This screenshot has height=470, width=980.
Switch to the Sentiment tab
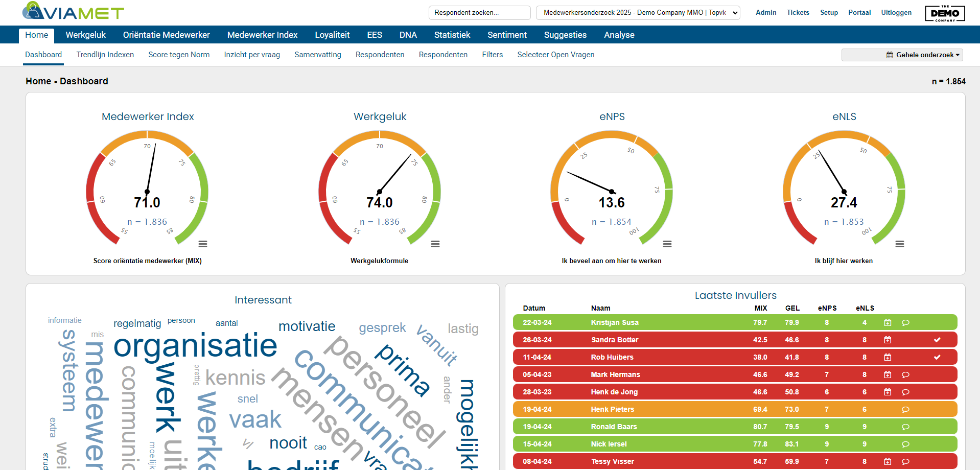pyautogui.click(x=507, y=35)
